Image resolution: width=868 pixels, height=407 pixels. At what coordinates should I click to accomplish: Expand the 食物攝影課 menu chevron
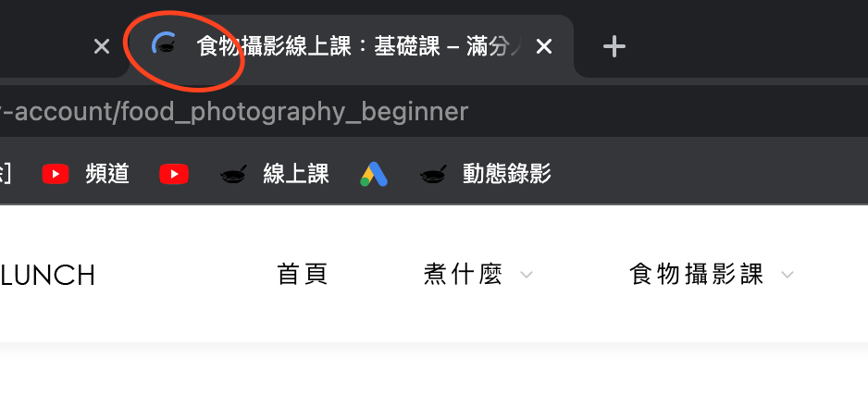(x=787, y=275)
